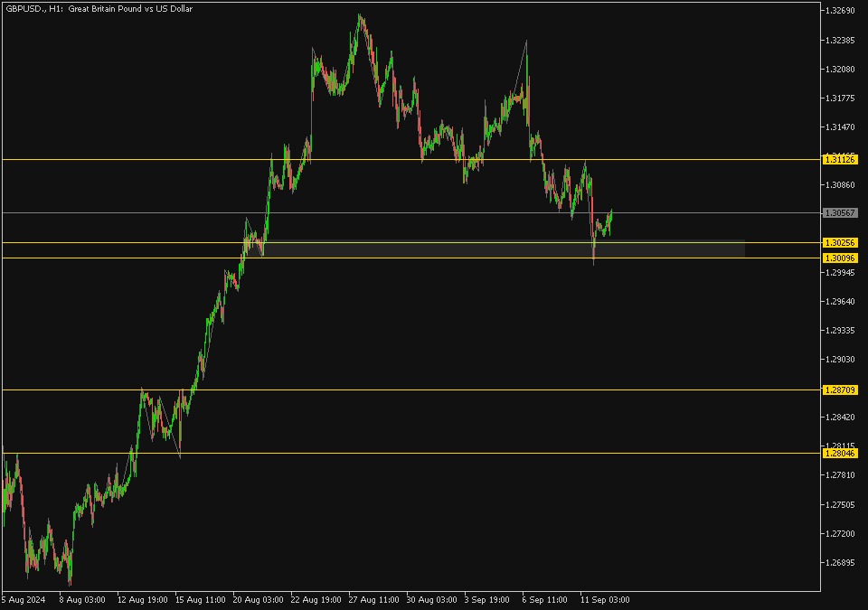The width and height of the screenshot is (868, 610).
Task: Click the 1.29030 price axis label
Action: tap(840, 360)
